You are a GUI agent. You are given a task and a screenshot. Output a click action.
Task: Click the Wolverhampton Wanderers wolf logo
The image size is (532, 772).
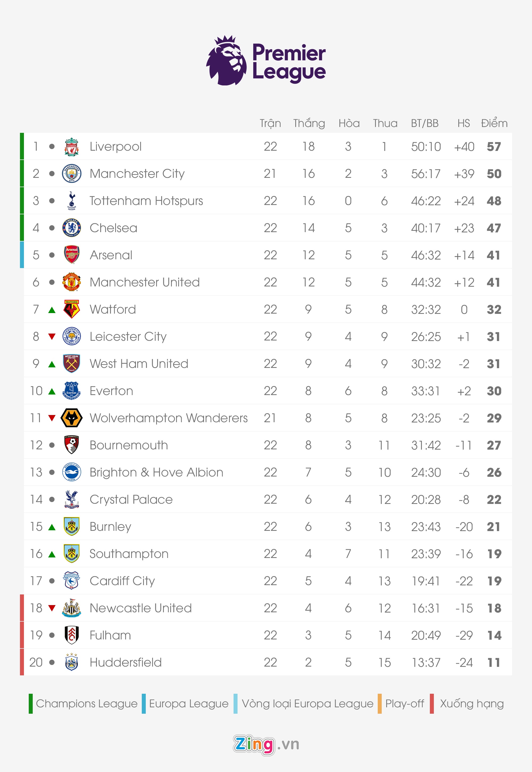71,418
